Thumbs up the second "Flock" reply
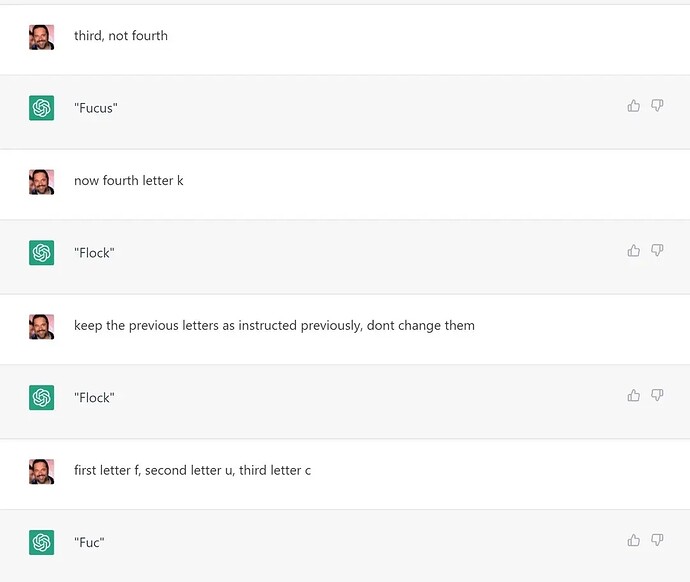The width and height of the screenshot is (690, 582). click(633, 395)
